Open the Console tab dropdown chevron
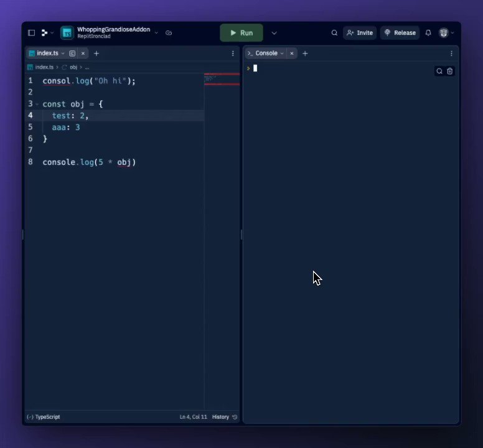The image size is (483, 448). click(x=282, y=54)
